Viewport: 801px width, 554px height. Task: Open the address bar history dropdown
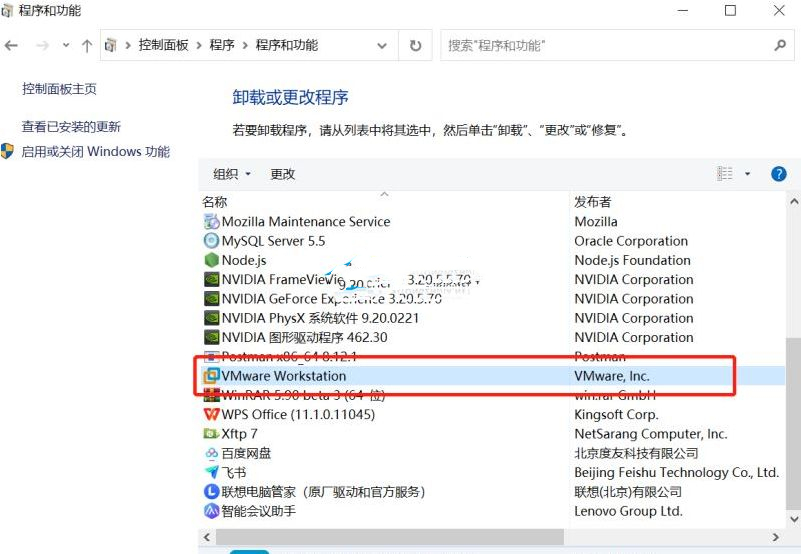[382, 45]
